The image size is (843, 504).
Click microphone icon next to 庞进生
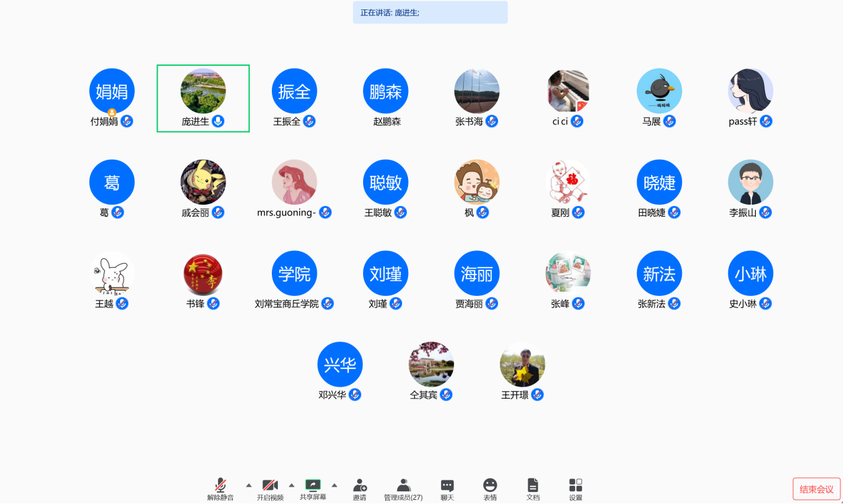pyautogui.click(x=217, y=121)
